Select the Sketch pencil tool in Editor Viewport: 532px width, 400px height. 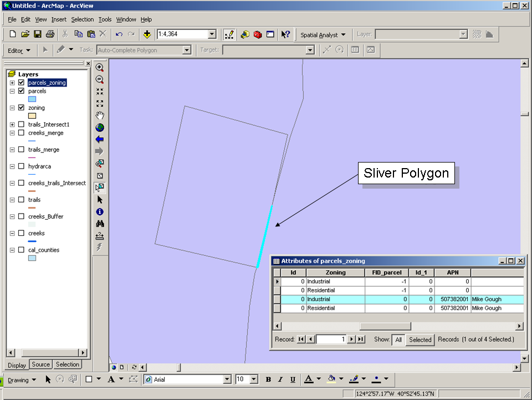coord(61,49)
